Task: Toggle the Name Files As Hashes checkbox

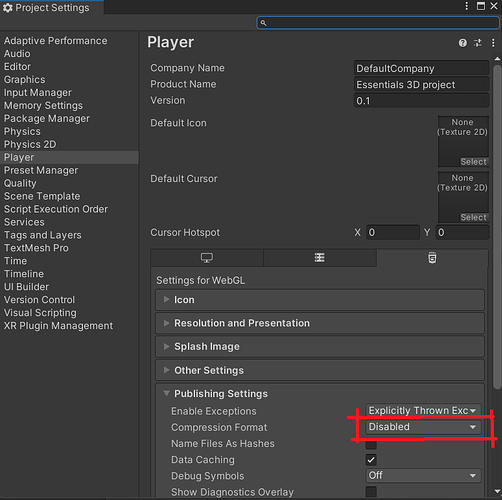Action: pos(371,444)
